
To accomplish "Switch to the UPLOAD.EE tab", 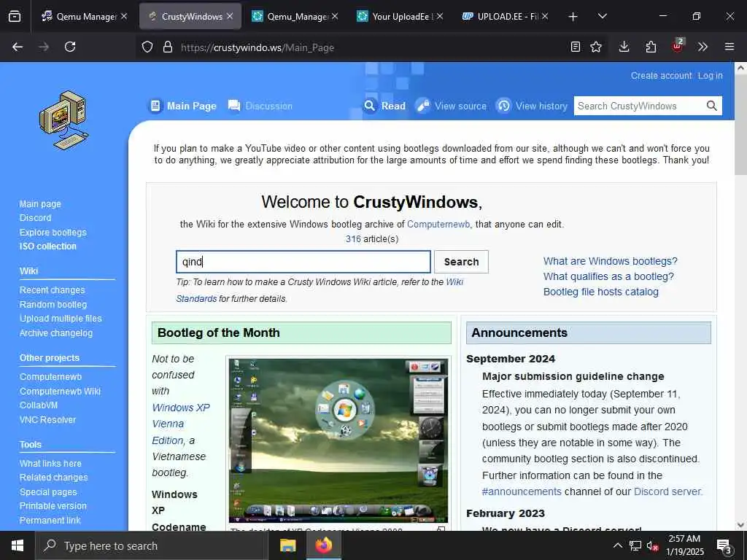I will pos(505,16).
